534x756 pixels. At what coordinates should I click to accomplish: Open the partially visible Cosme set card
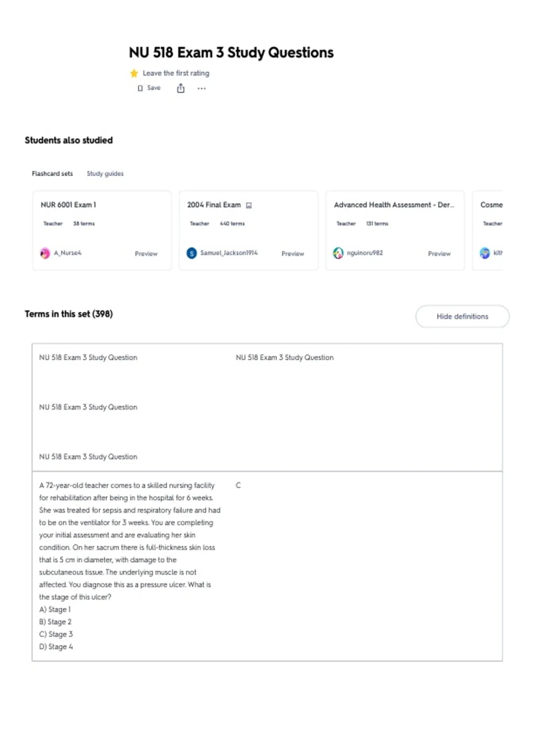click(x=488, y=230)
